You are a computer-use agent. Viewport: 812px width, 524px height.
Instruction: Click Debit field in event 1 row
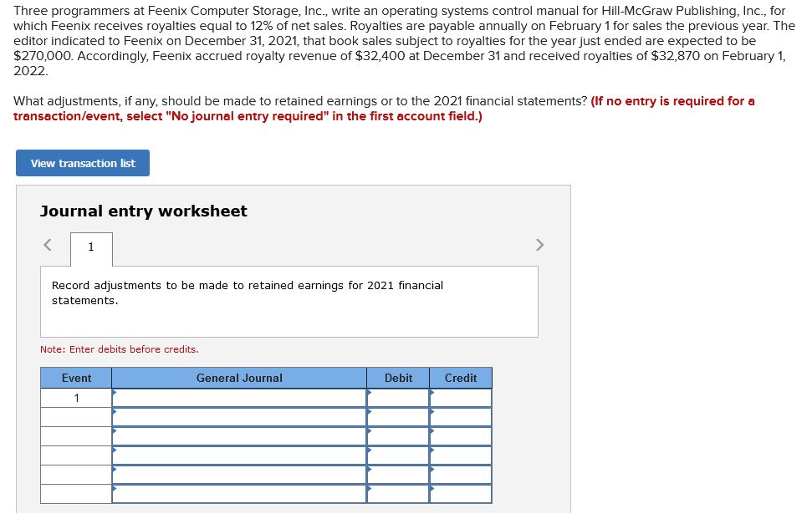click(x=398, y=398)
